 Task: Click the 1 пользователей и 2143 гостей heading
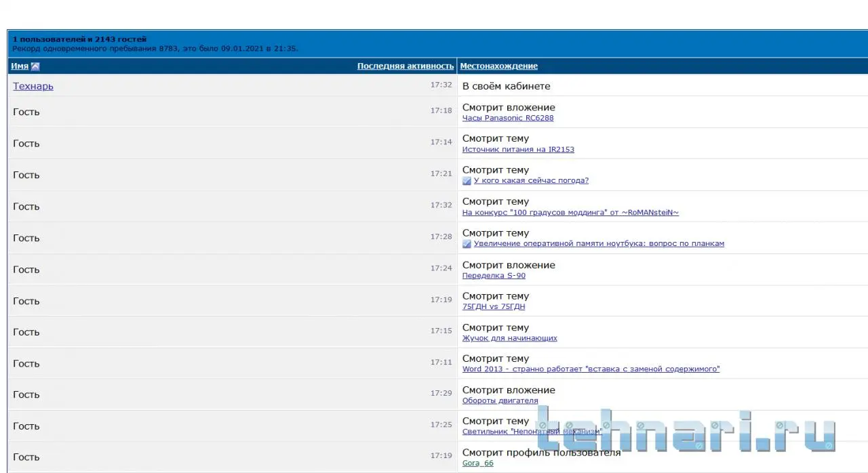[x=79, y=39]
